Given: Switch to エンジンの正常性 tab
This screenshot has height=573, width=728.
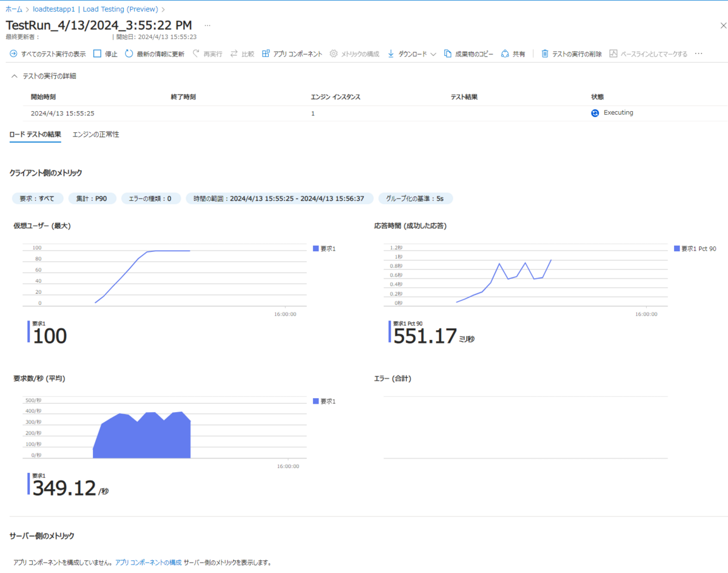Looking at the screenshot, I should point(96,134).
